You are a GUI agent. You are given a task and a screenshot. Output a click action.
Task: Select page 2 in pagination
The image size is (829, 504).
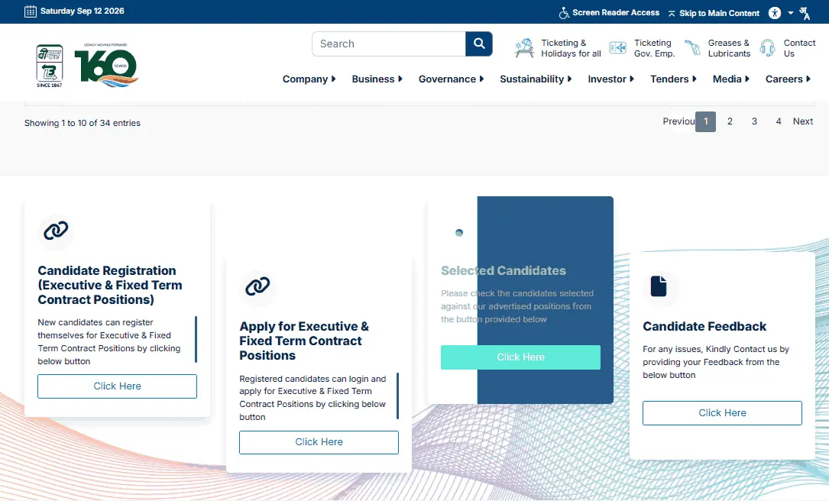[x=730, y=121]
